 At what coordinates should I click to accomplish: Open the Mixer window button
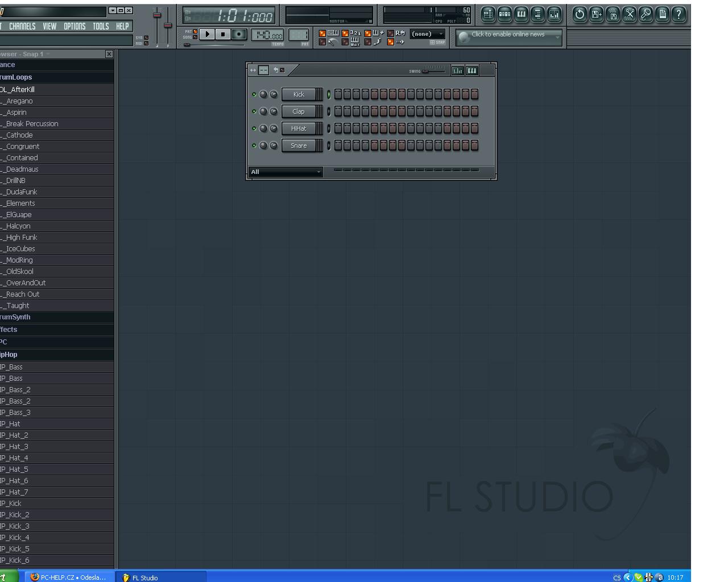[554, 15]
